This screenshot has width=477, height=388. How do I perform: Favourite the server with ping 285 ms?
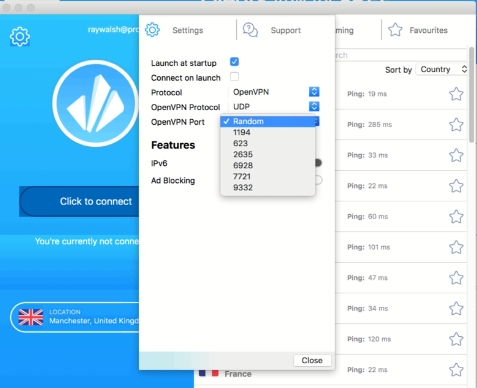(456, 125)
